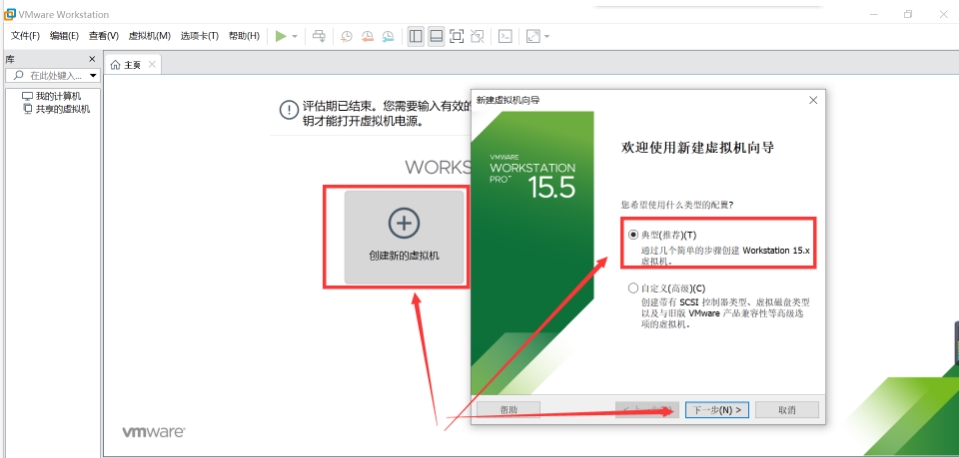The height and width of the screenshot is (458, 959).
Task: Click the console view toolbar icon
Action: [x=506, y=36]
